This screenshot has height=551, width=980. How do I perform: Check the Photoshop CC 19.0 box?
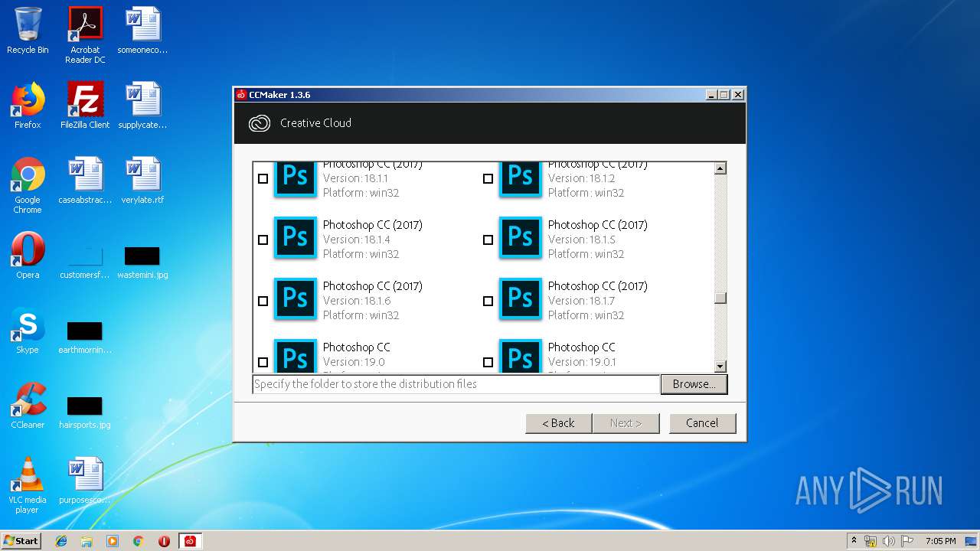[263, 362]
